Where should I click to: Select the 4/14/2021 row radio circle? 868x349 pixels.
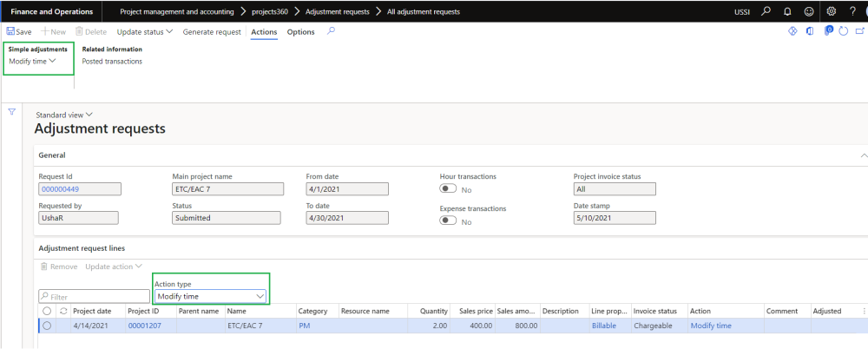click(x=47, y=326)
